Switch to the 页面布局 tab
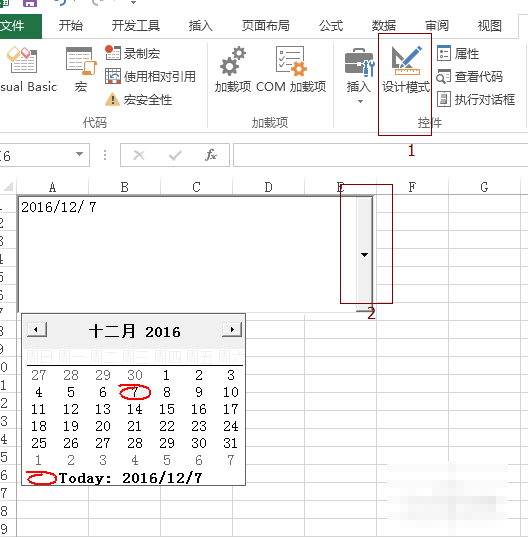 click(266, 26)
